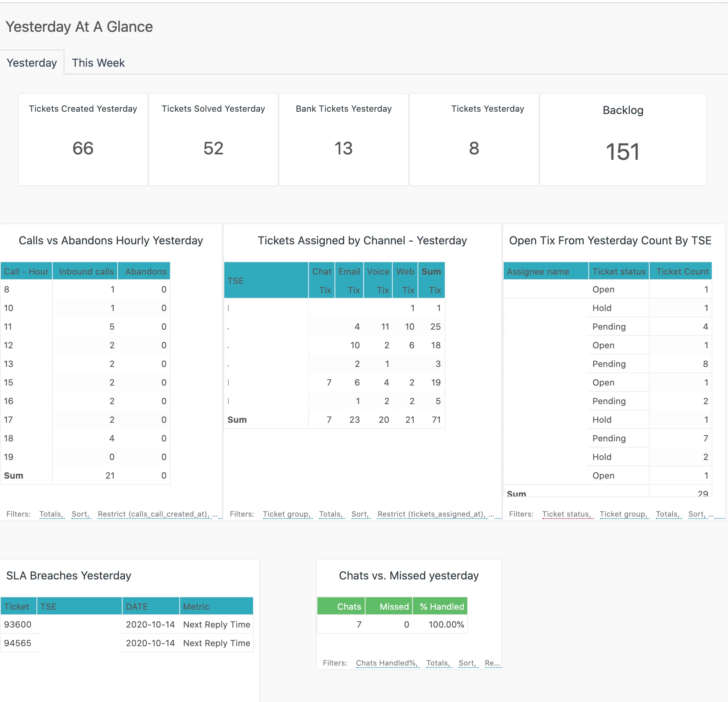Screen dimensions: 728x702
Task: Click the hour 18 row label
Action: (9, 438)
